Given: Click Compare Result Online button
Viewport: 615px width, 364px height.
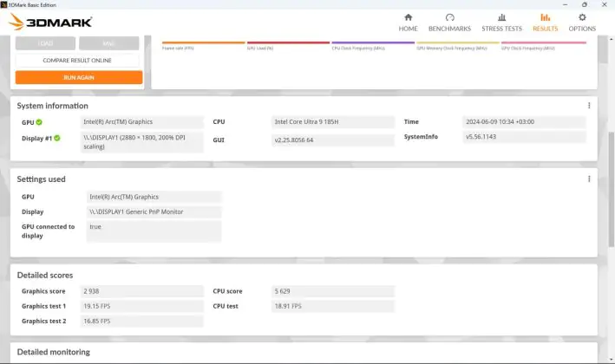Looking at the screenshot, I should [x=77, y=61].
